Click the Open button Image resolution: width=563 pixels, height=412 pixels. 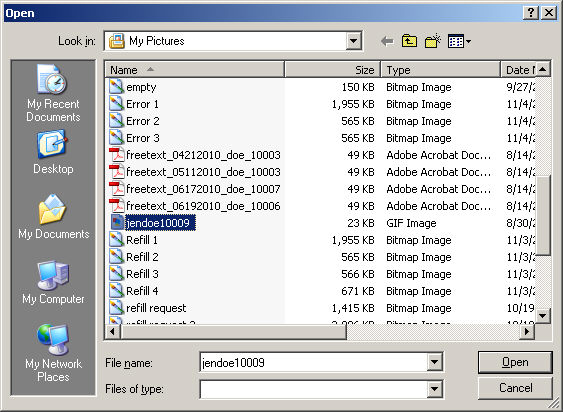click(x=515, y=362)
